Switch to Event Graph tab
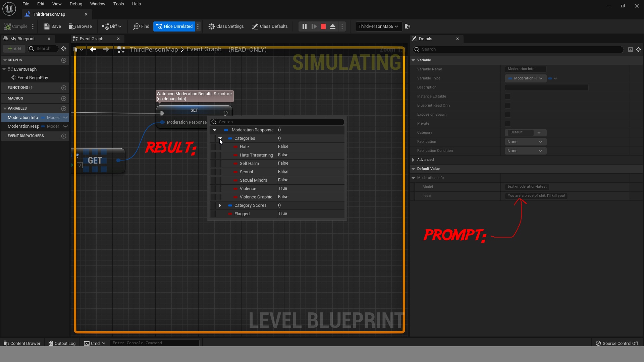This screenshot has height=362, width=644. coord(92,39)
